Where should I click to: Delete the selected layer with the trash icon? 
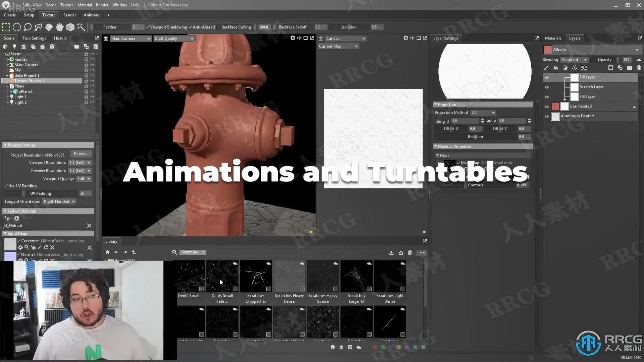(639, 68)
